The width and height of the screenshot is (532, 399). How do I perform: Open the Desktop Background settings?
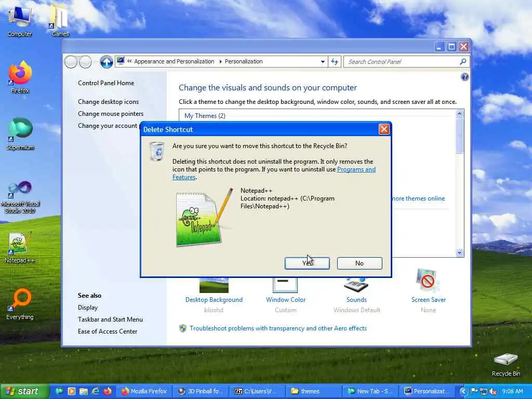point(214,300)
